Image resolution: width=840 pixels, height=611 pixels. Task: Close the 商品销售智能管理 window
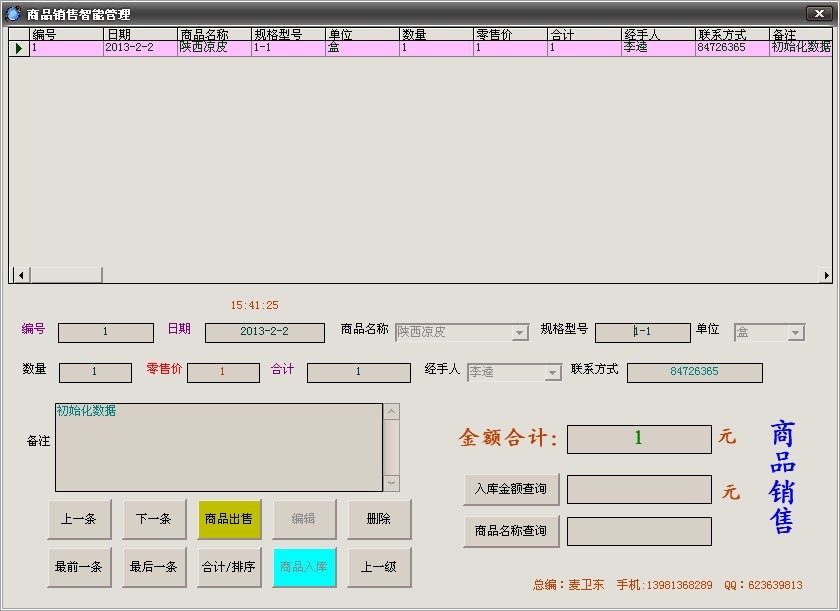click(819, 13)
